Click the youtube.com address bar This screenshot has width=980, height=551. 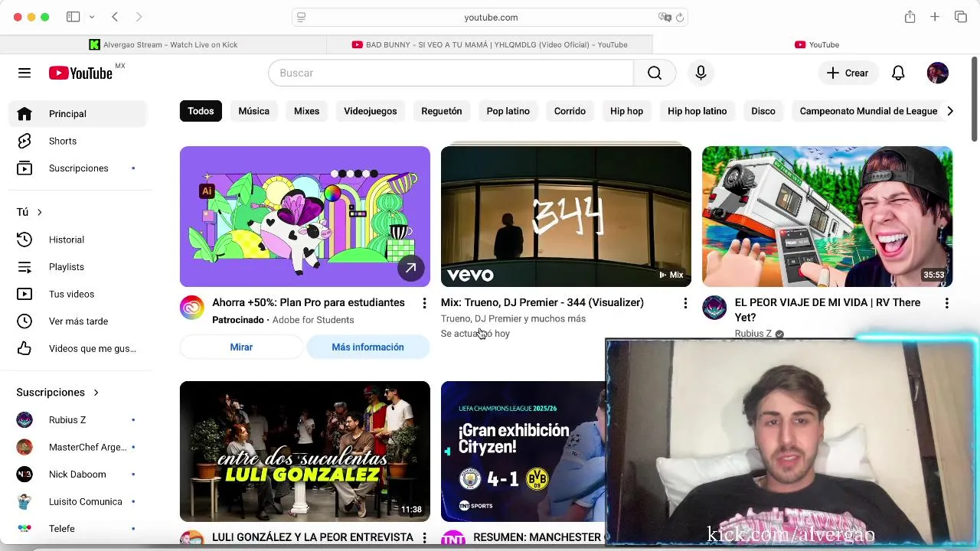(x=490, y=17)
